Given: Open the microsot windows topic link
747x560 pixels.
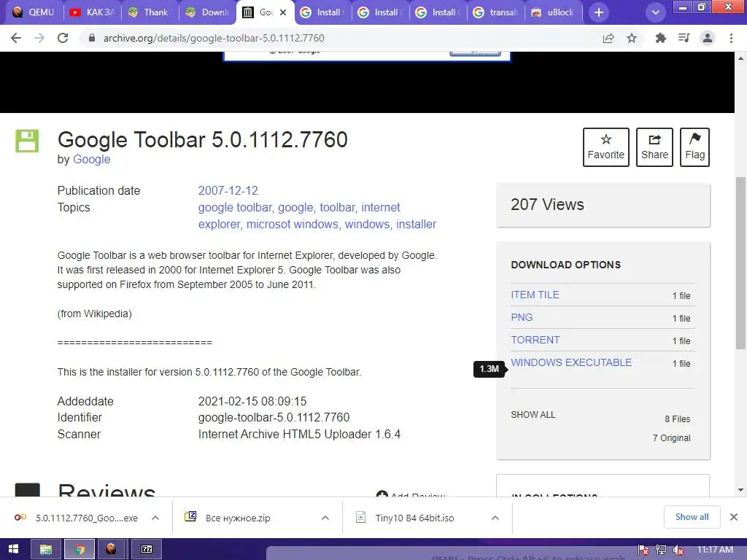Looking at the screenshot, I should [292, 225].
